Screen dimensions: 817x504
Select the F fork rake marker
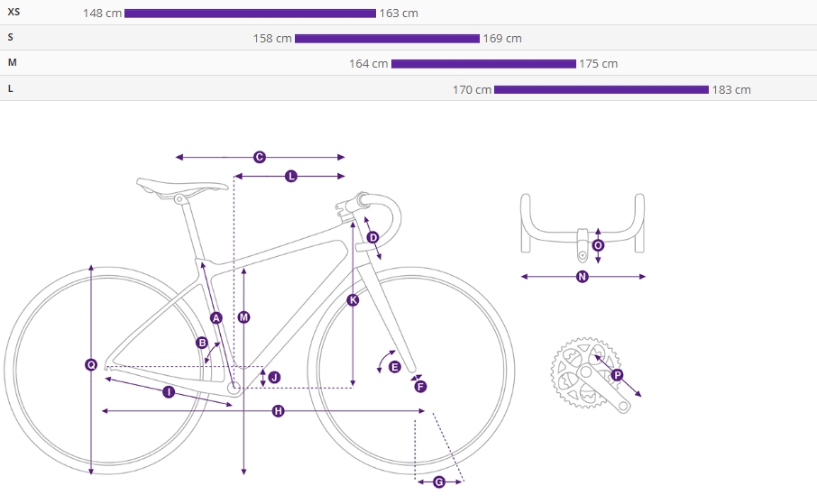420,387
